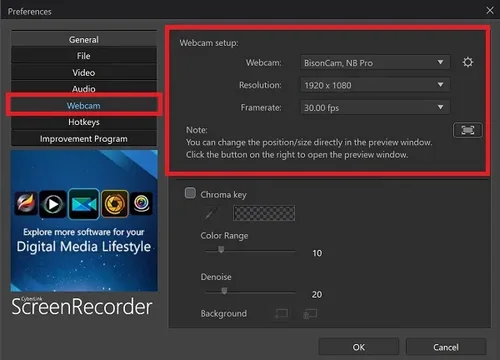Click the 'Explore more software for your' text
Image resolution: width=500 pixels, height=360 pixels.
[x=84, y=232]
